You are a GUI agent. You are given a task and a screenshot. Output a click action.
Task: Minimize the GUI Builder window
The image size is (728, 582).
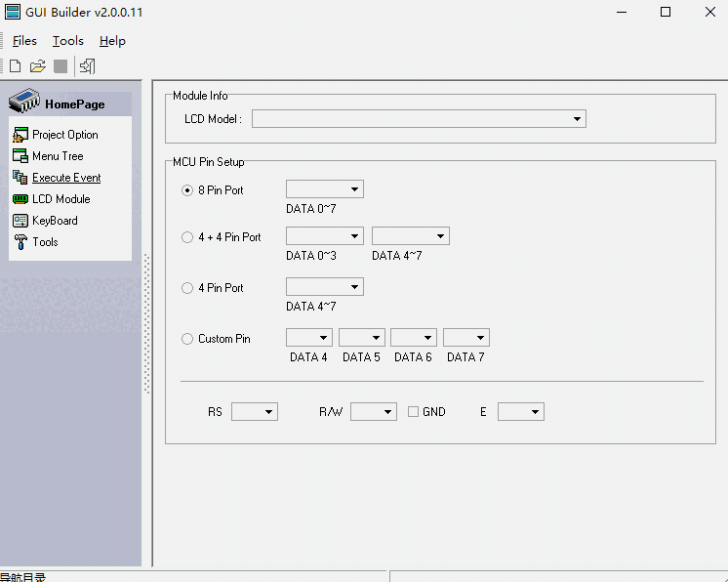coord(622,12)
